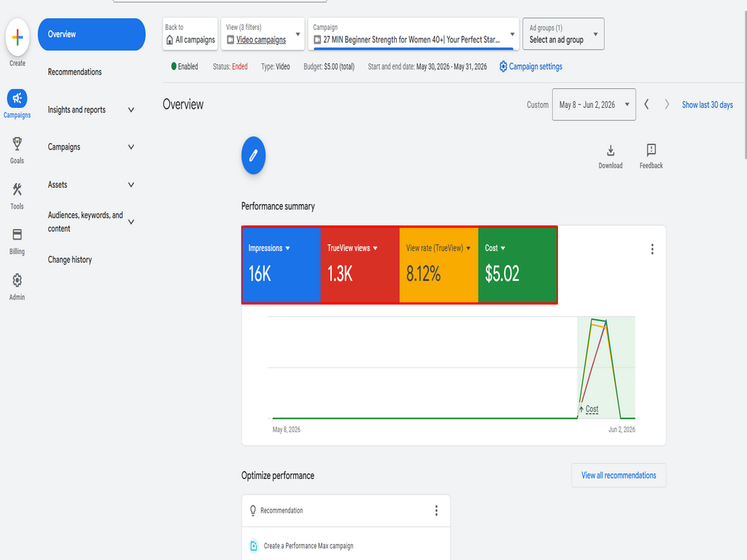Change the Impressions metric dropdown

269,248
